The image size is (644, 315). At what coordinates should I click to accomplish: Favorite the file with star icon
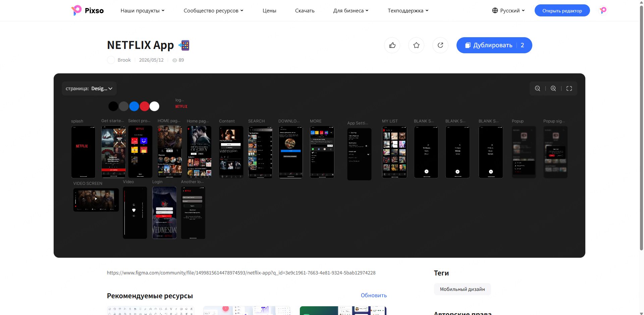[416, 45]
